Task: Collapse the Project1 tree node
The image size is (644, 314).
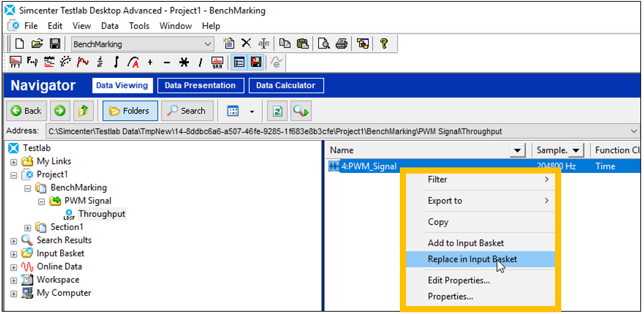Action: click(x=13, y=174)
